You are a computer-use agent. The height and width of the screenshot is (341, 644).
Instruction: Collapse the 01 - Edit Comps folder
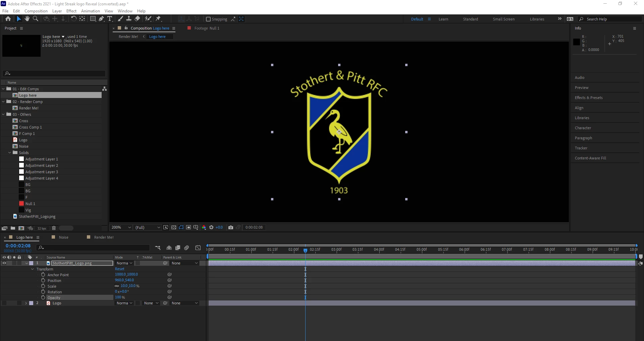3,89
